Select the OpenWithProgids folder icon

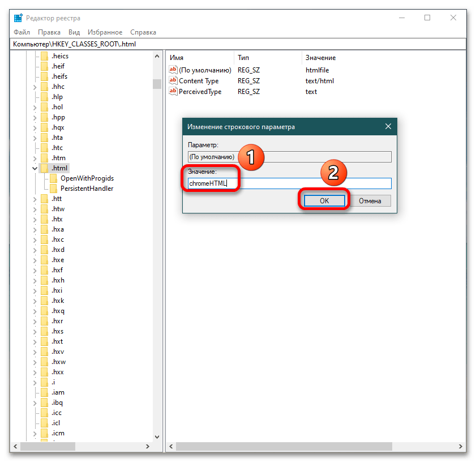pos(54,178)
